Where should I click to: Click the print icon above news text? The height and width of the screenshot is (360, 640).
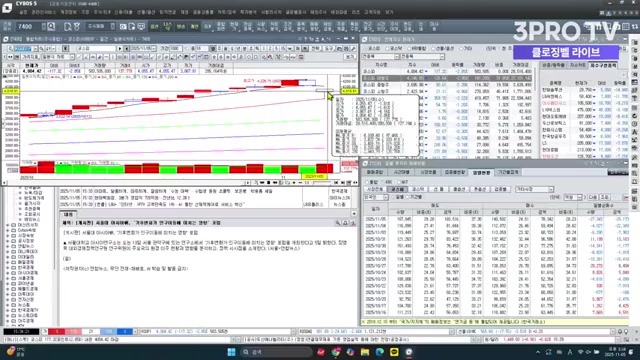tap(345, 223)
